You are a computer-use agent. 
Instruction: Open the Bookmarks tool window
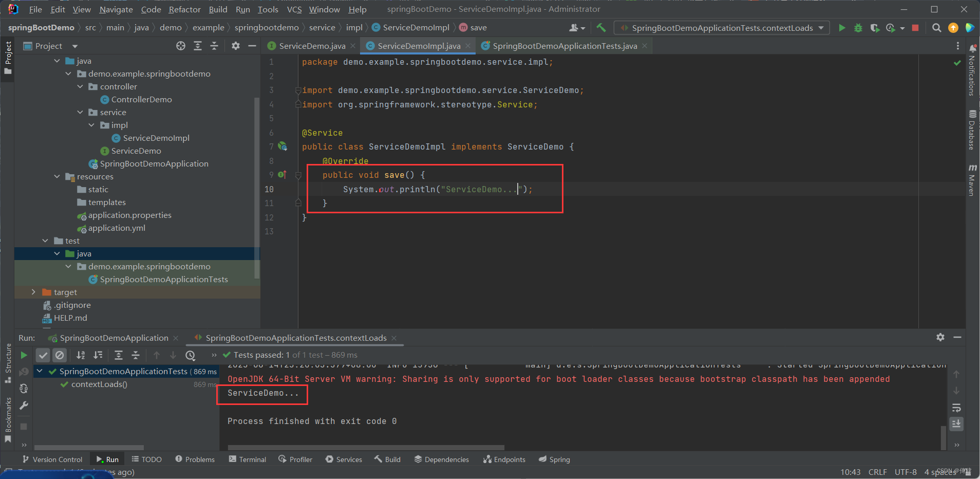(x=8, y=420)
